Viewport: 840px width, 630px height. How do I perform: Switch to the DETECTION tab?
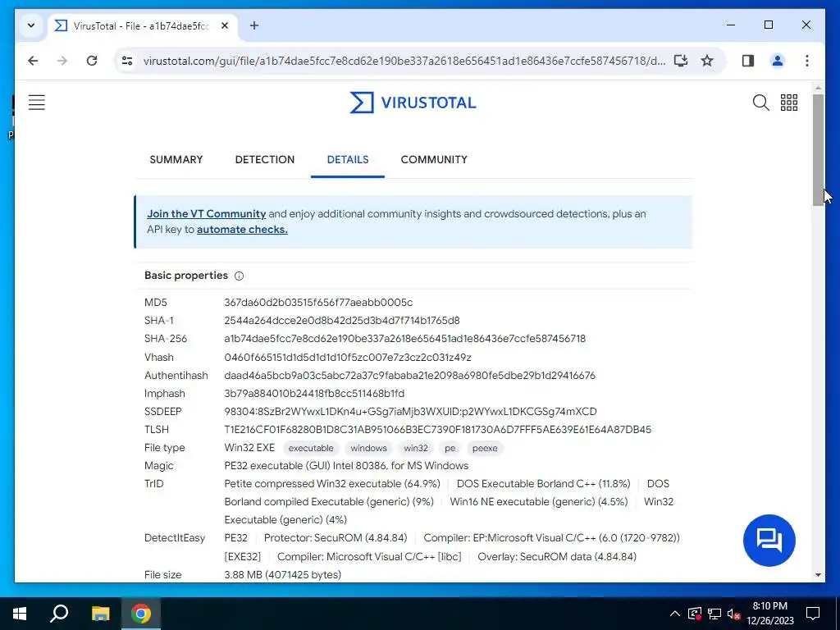[265, 160]
